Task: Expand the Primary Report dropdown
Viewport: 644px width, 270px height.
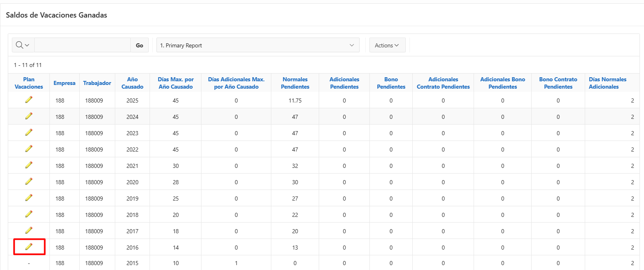Action: pos(257,45)
